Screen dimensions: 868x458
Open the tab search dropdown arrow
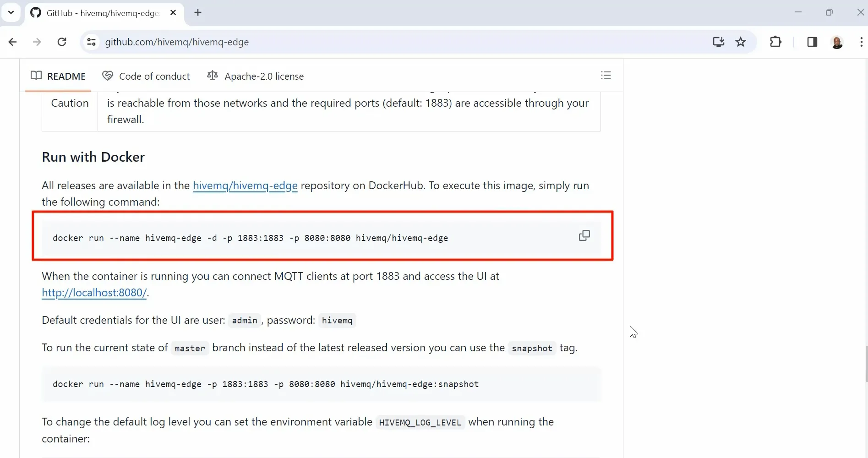click(x=11, y=12)
